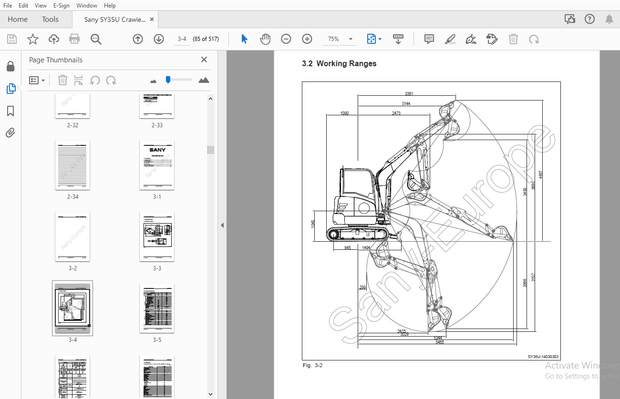Open the Attachments paperclip panel
The height and width of the screenshot is (399, 620).
11,132
